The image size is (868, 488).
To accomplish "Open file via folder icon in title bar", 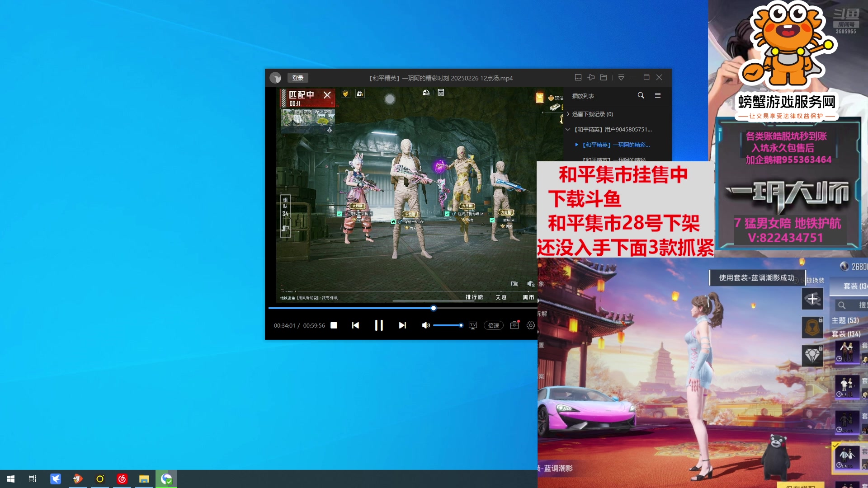I will (604, 77).
